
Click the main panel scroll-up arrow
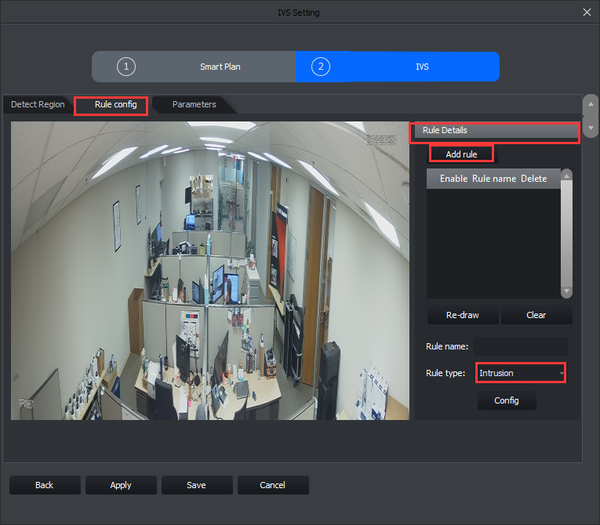pyautogui.click(x=591, y=103)
